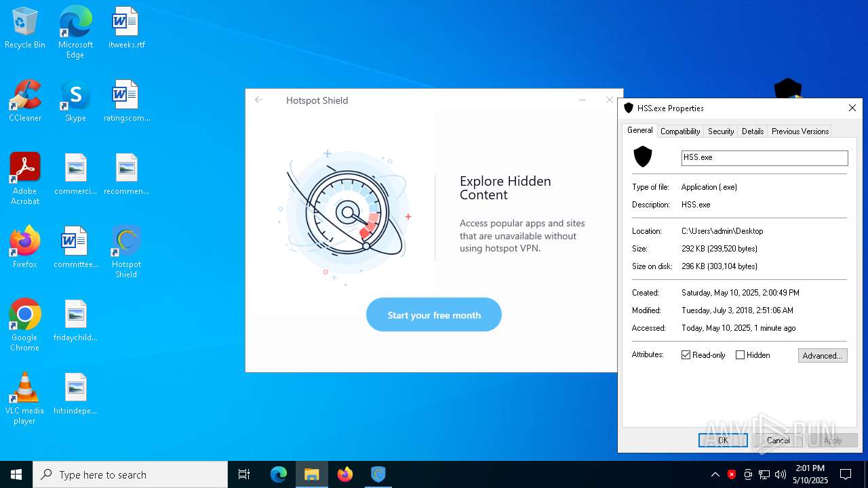The image size is (868, 488).
Task: Select the commerci... image file on desktop
Action: (x=75, y=174)
